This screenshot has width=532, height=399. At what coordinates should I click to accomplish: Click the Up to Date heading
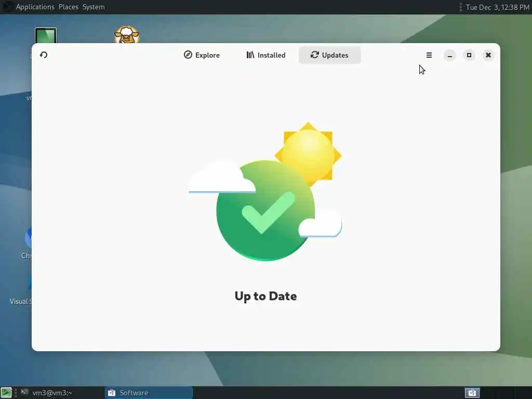(x=265, y=296)
